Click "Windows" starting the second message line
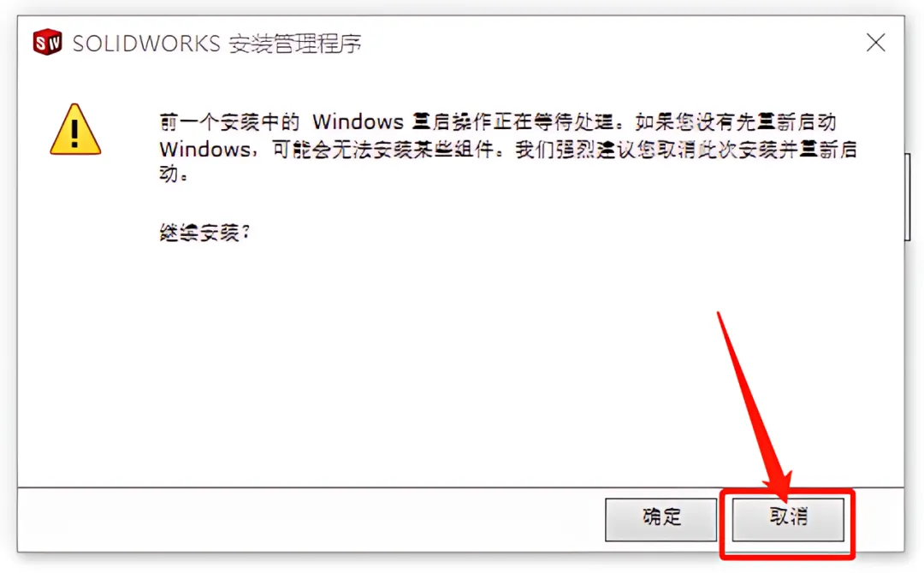Screen dimensions: 924x573 pos(205,150)
